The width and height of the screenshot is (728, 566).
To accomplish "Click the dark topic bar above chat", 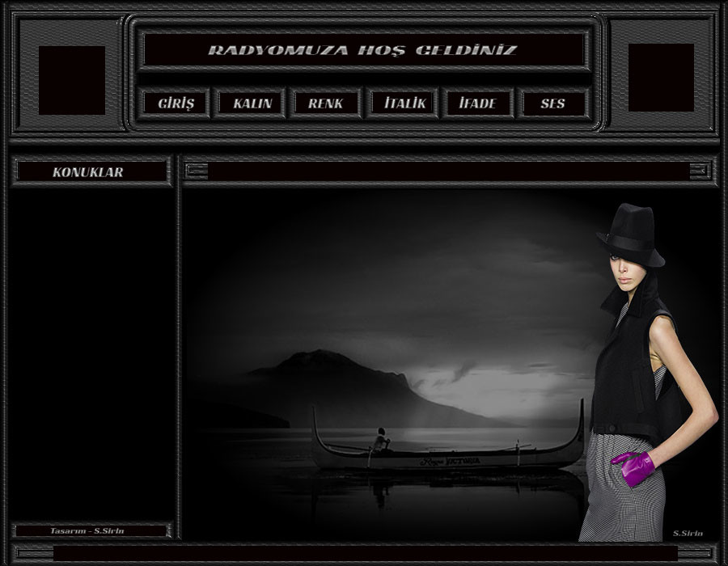I will pos(449,171).
